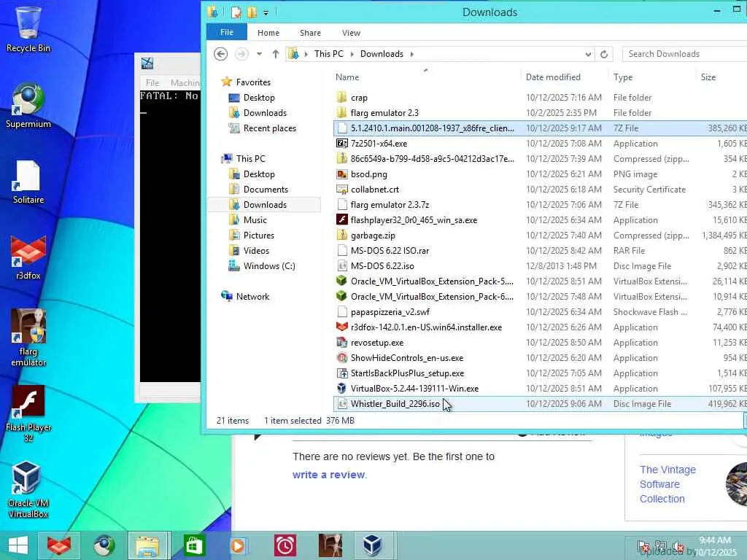Go up one folder level
Image resolution: width=747 pixels, height=560 pixels.
click(275, 54)
